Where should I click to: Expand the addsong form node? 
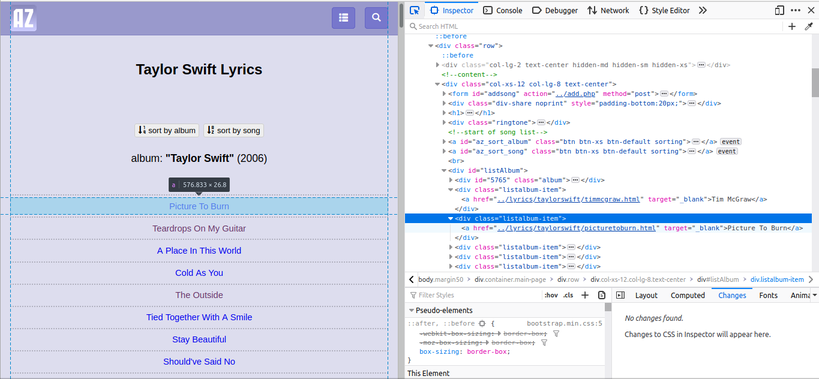click(444, 94)
